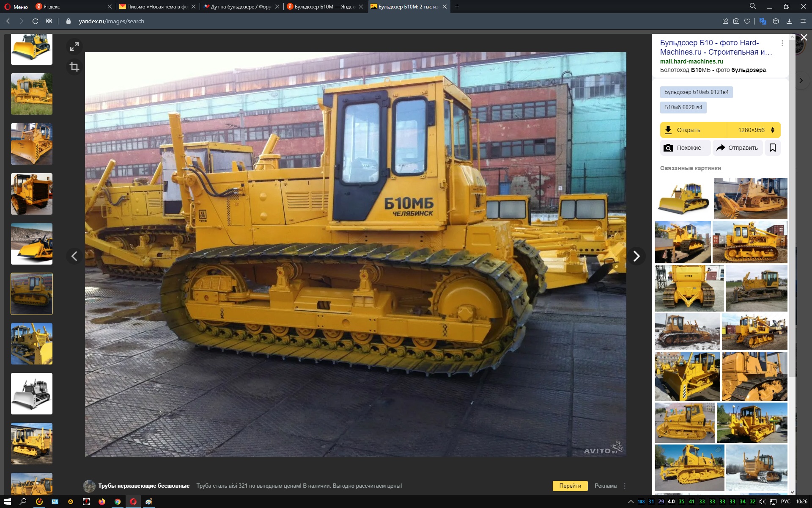Screen dimensions: 812x508
Task: Switch to Дут на бульдозере tab
Action: 239,7
